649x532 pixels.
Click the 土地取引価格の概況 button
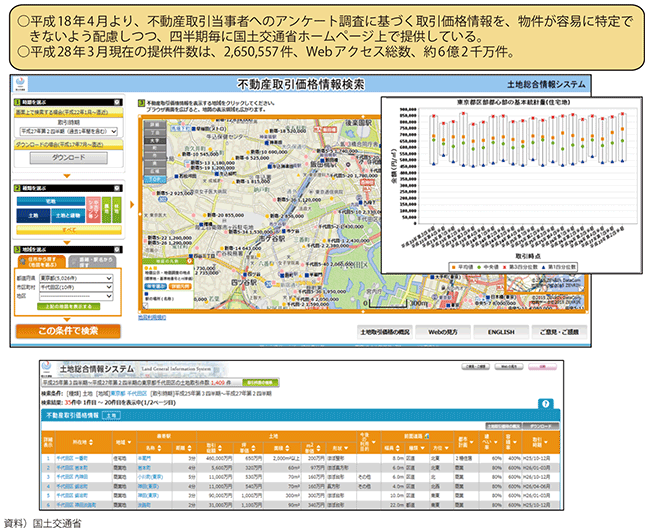[385, 332]
